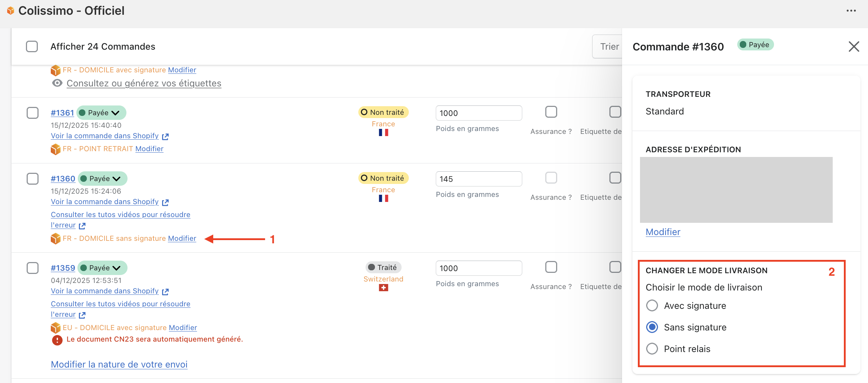Click the eye icon beside Consultez vos étiquettes

tap(57, 83)
